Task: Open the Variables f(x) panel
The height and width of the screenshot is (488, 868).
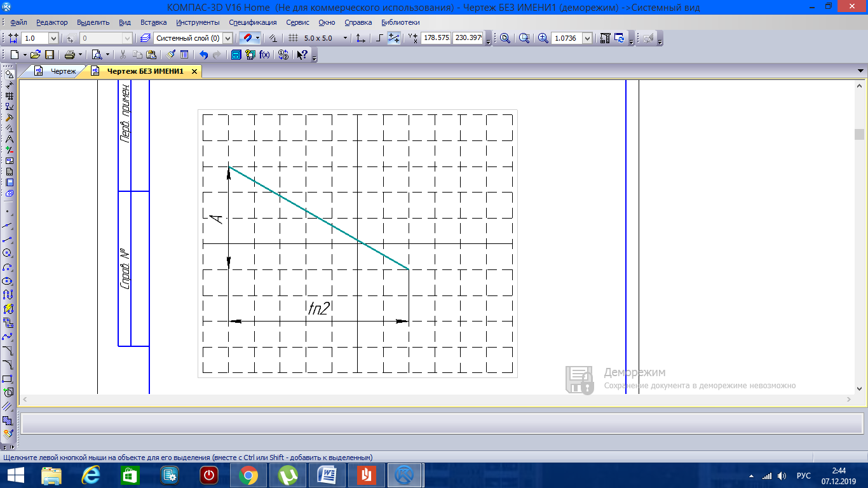Action: [x=265, y=55]
